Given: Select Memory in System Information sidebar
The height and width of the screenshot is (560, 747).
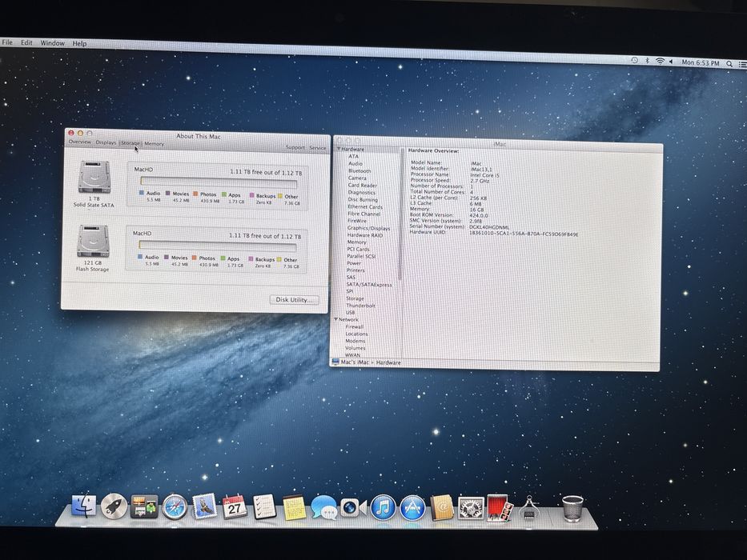Looking at the screenshot, I should click(x=357, y=242).
